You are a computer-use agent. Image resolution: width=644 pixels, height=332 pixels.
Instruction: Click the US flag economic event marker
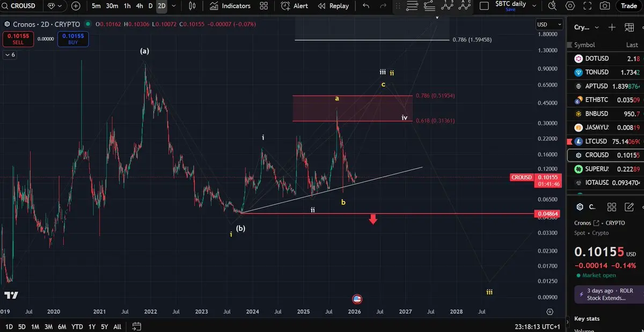(357, 299)
